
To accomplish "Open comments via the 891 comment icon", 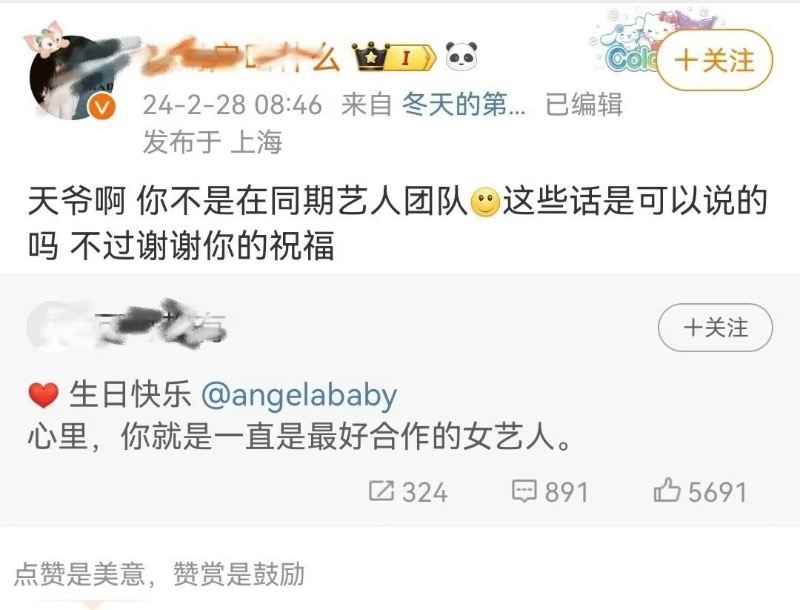I will coord(550,492).
